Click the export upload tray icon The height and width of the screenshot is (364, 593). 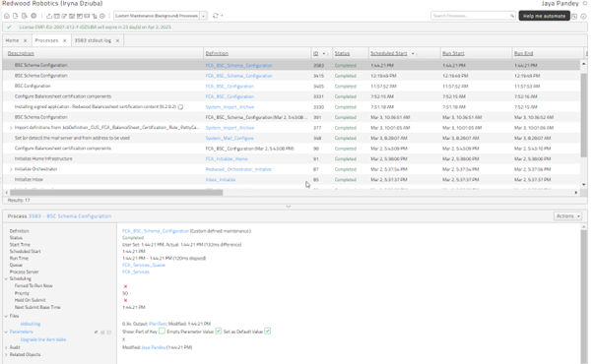49,16
